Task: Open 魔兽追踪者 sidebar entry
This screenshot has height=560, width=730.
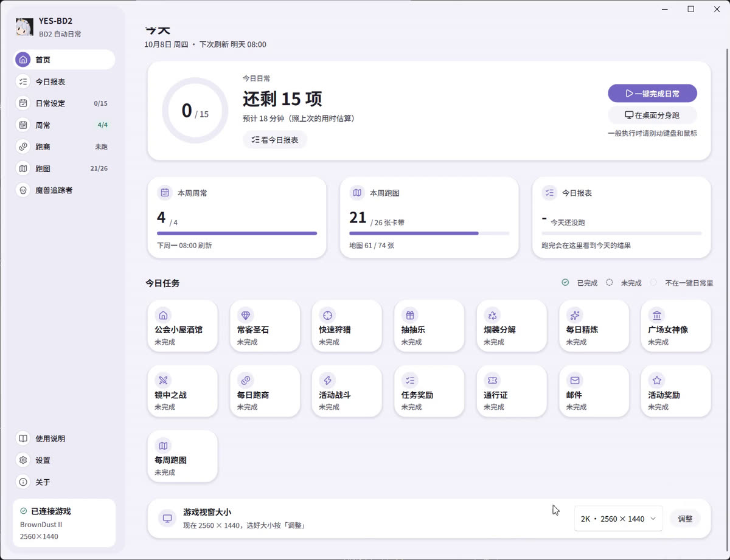Action: (x=64, y=190)
